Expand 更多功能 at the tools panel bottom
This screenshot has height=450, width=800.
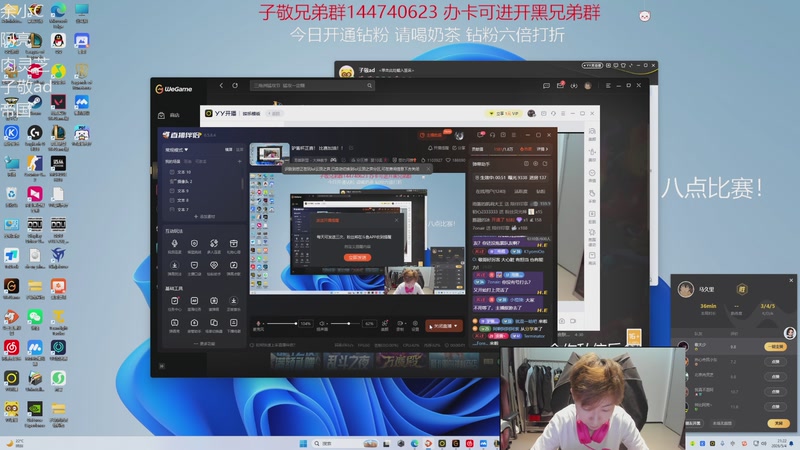click(204, 344)
